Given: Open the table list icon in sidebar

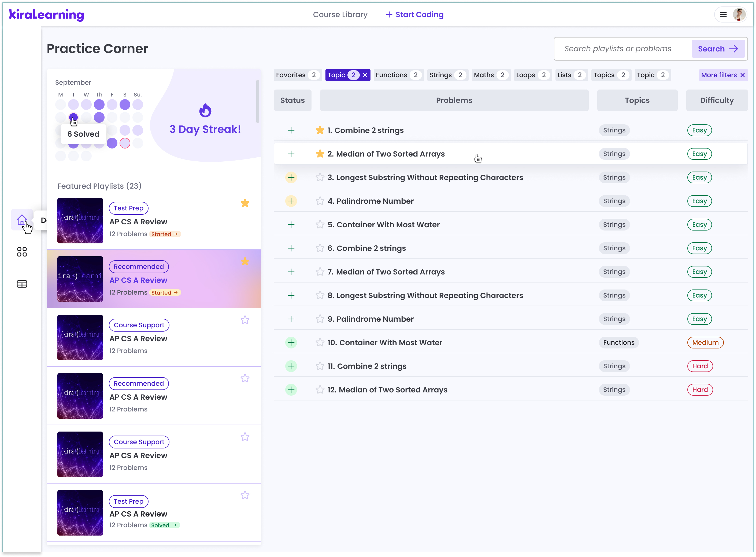Looking at the screenshot, I should point(21,284).
